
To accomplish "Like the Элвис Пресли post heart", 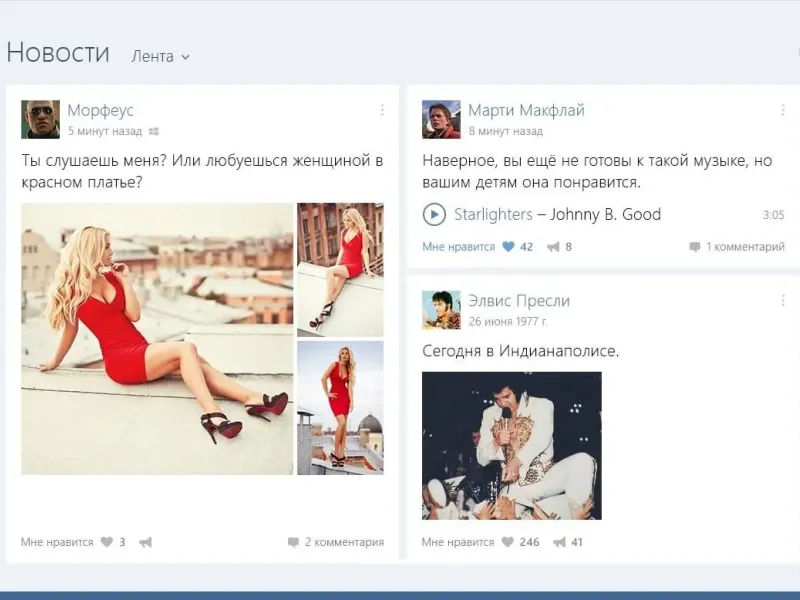I will pyautogui.click(x=508, y=542).
